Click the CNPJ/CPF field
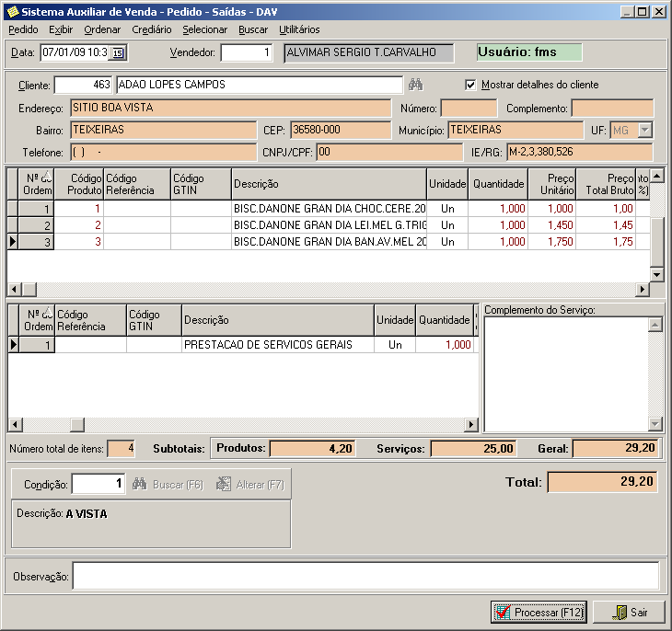Screen dimensions: 672x631 pyautogui.click(x=389, y=153)
